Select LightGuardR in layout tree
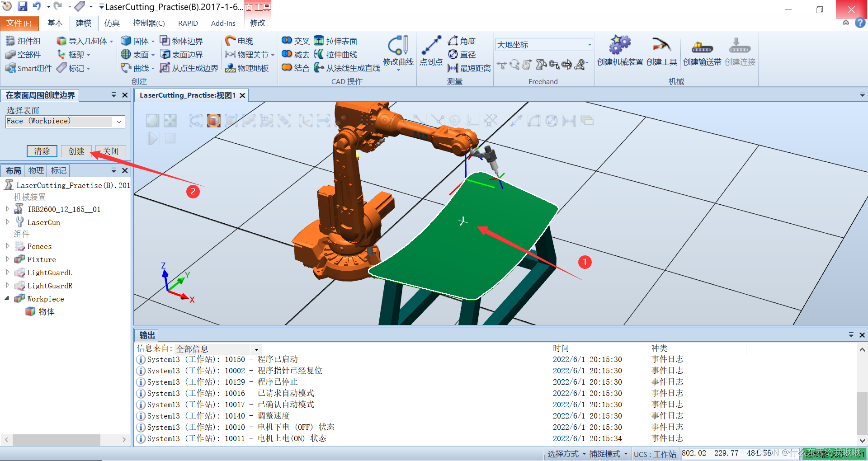Viewport: 868px width, 461px height. click(x=43, y=286)
